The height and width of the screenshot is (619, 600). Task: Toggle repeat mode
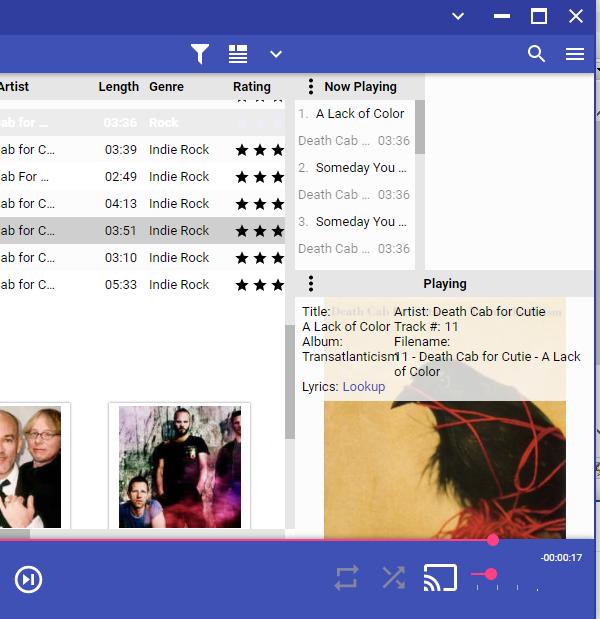tap(346, 578)
